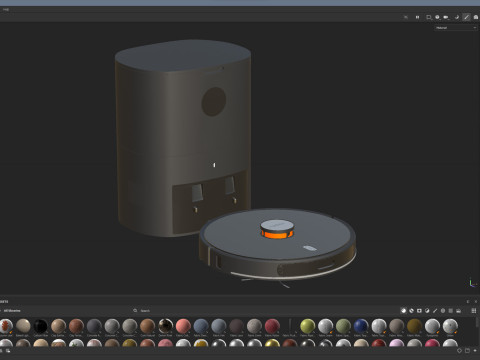Select the white sphere with red splatter

(x=6, y=326)
